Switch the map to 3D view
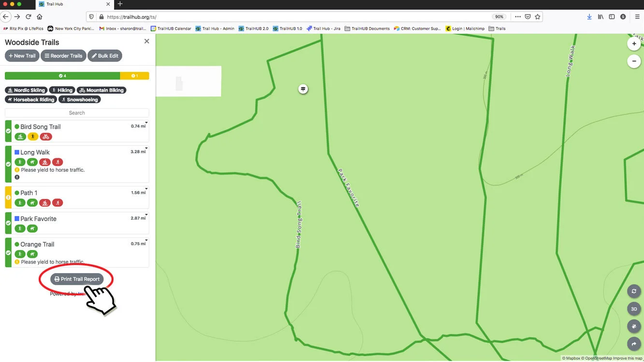Viewport: 644px width, 362px height. click(634, 309)
